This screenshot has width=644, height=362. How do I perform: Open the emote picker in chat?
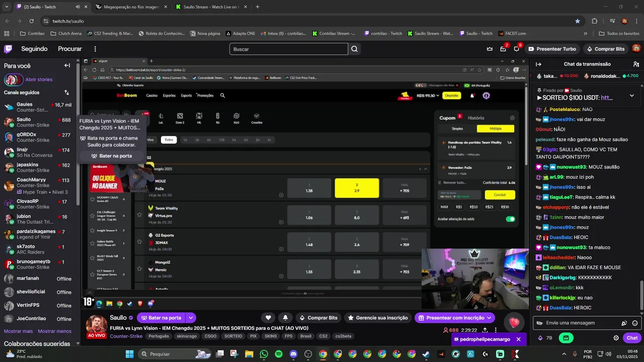point(635,323)
